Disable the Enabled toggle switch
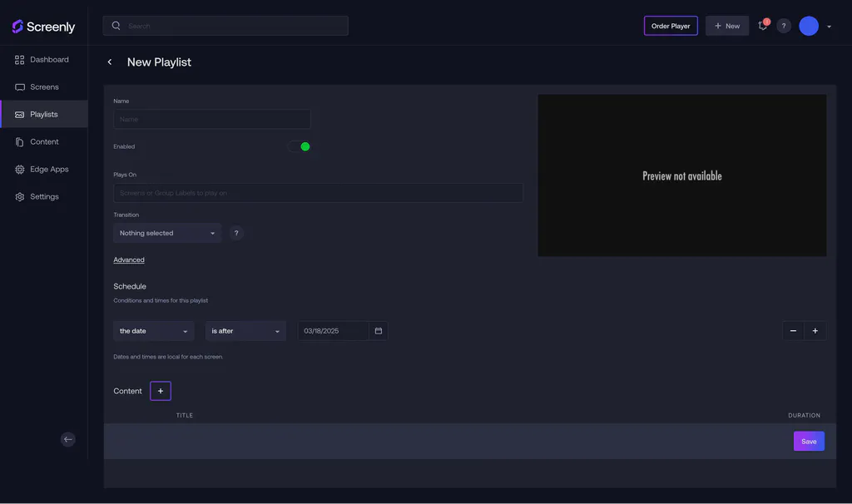This screenshot has width=852, height=504. coord(299,146)
